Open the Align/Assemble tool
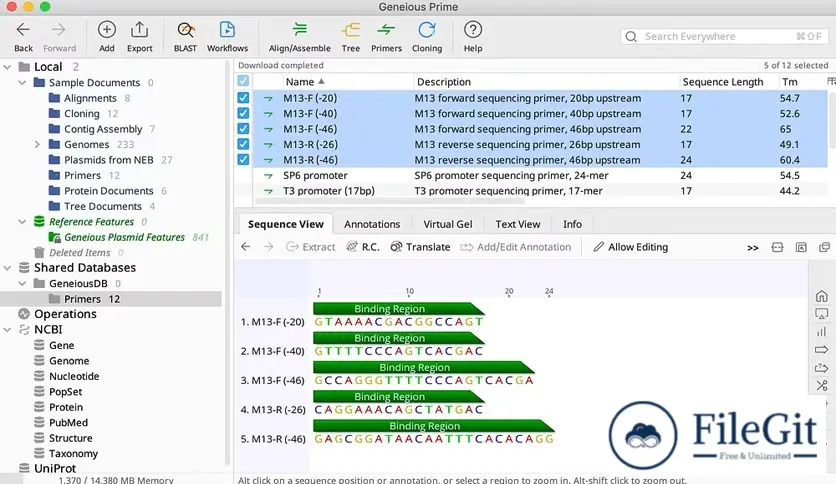836x484 pixels. click(300, 36)
